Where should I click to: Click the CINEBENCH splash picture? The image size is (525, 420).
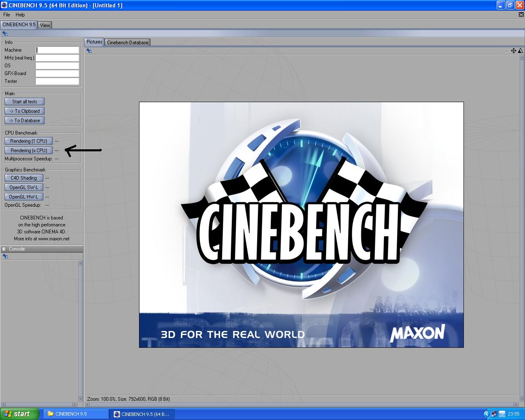(301, 225)
